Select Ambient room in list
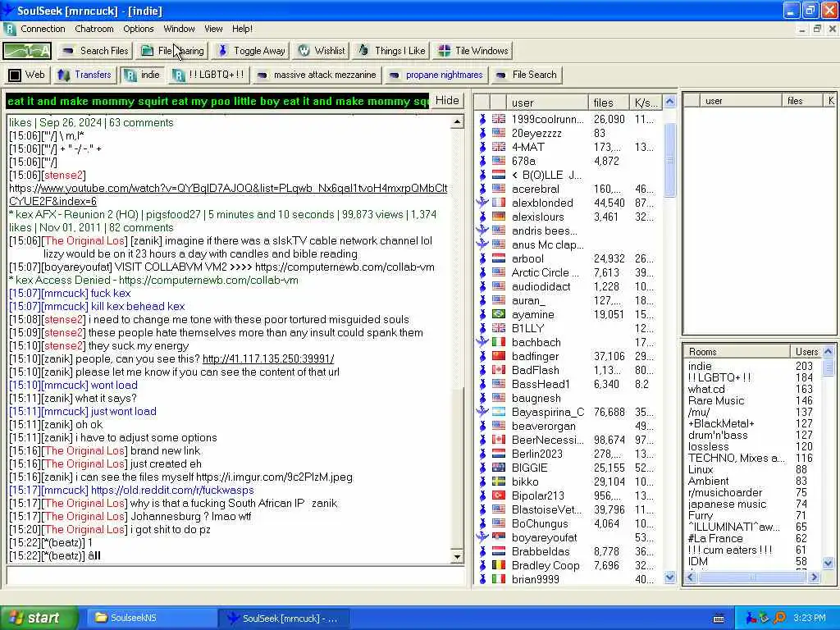Viewport: 840px width, 630px height. click(708, 481)
